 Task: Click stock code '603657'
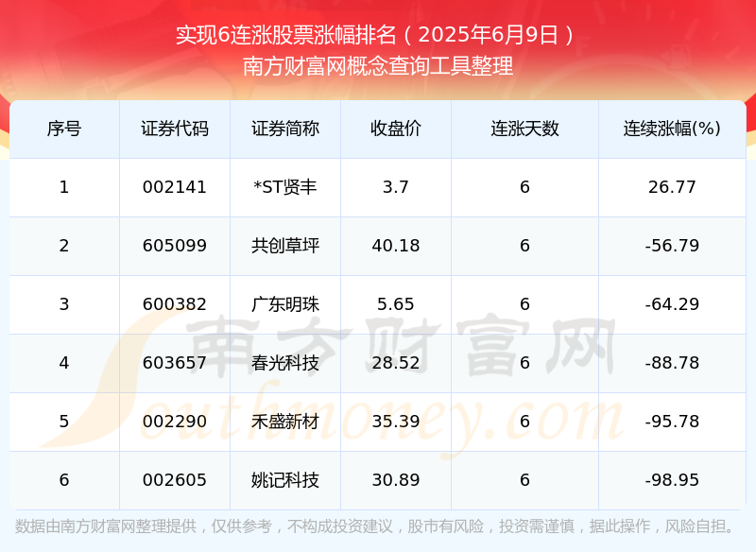tap(175, 363)
